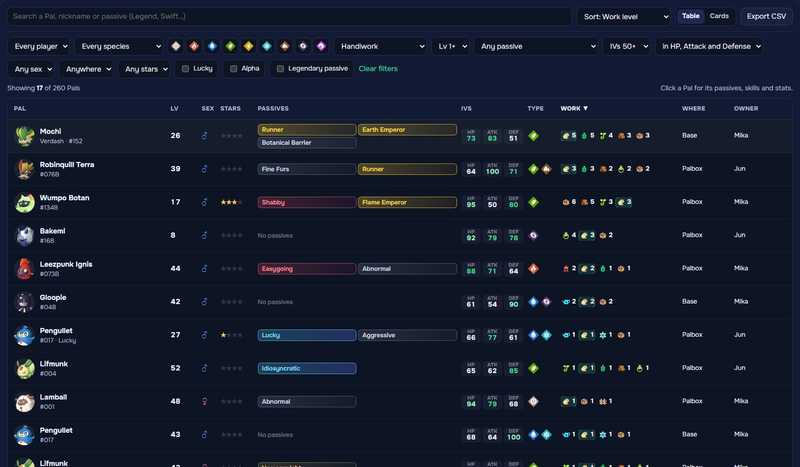Click Wumpo Botan's avatar icon
Image resolution: width=800 pixels, height=467 pixels.
[24, 203]
